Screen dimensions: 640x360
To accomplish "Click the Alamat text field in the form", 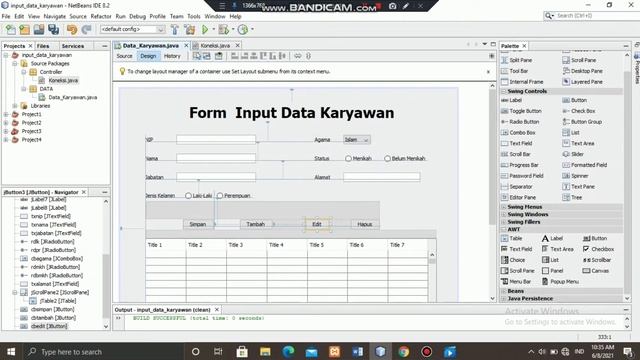I will coord(382,177).
